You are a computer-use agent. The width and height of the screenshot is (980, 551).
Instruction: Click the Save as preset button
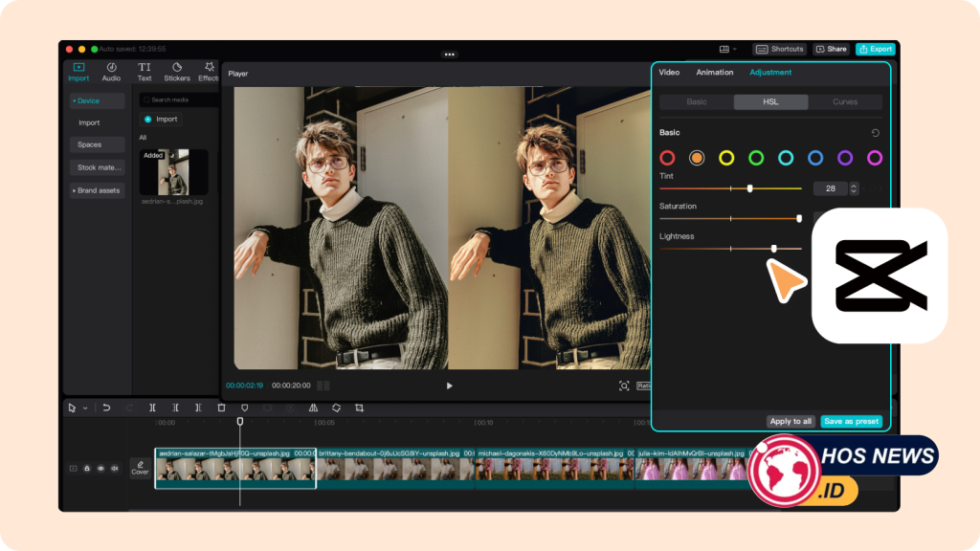[851, 421]
